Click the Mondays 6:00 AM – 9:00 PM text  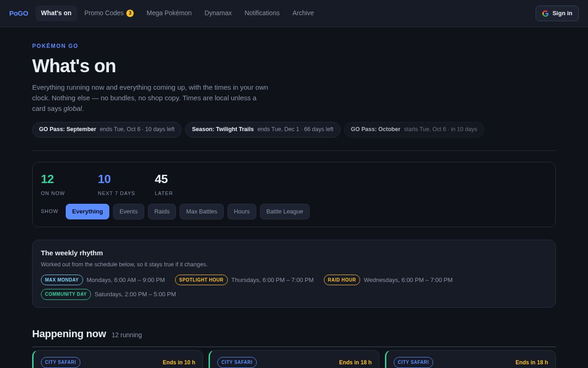pos(126,280)
